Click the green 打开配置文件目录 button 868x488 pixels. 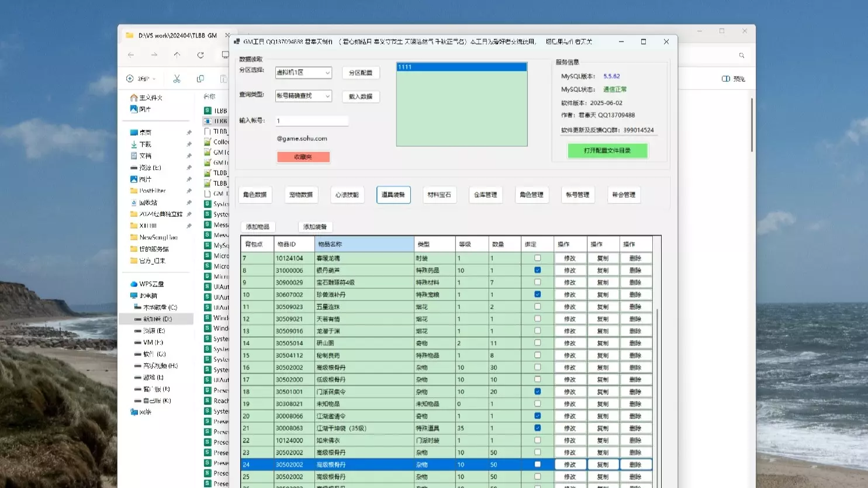tap(607, 151)
